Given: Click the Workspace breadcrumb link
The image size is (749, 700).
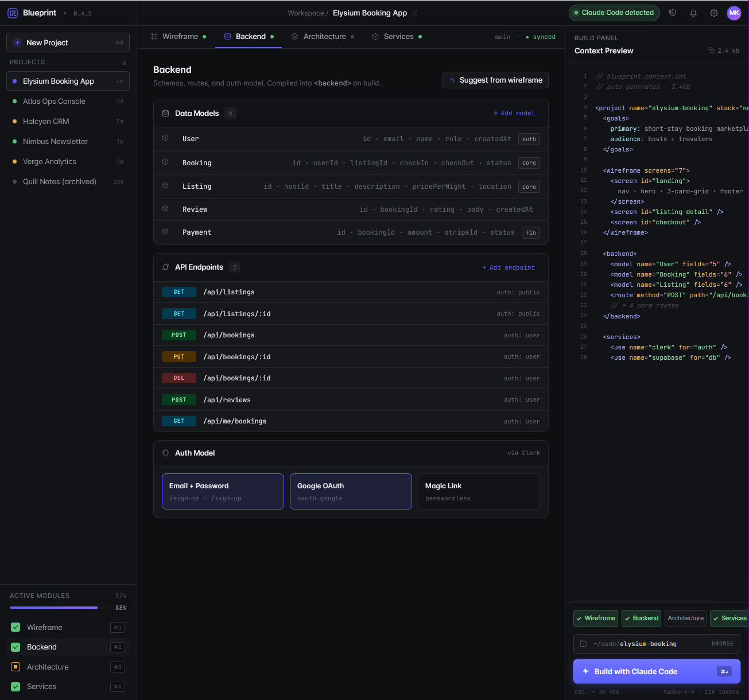Looking at the screenshot, I should (x=305, y=13).
